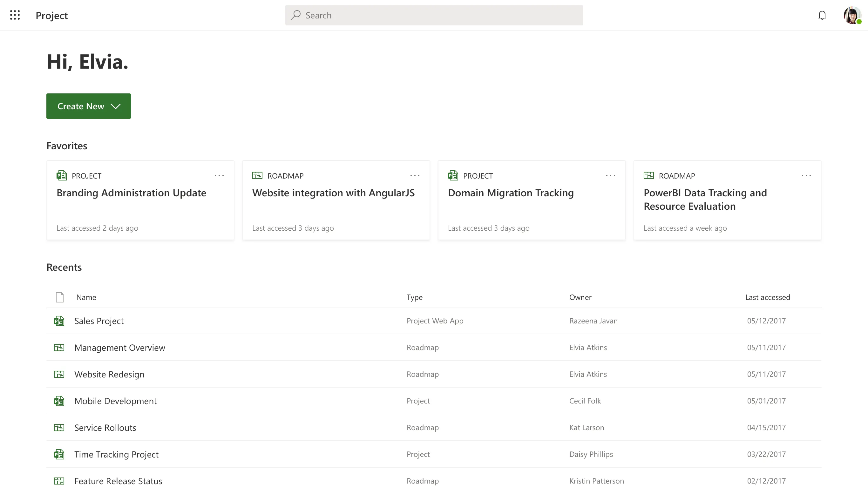Click the file type icon in Recents header
The height and width of the screenshot is (488, 868).
tap(60, 297)
